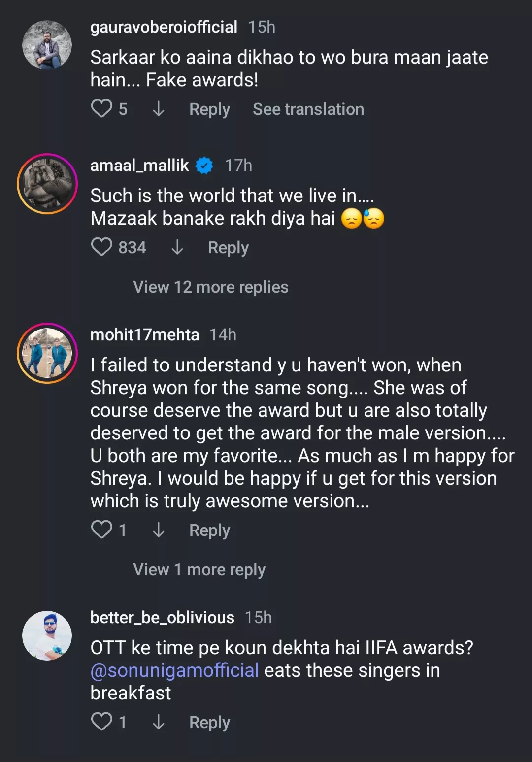532x762 pixels.
Task: Reply to amaal_mallik's comment
Action: click(x=228, y=247)
